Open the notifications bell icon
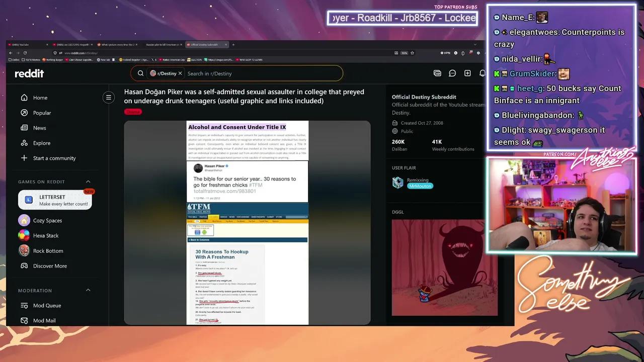The width and height of the screenshot is (644, 362). [482, 73]
